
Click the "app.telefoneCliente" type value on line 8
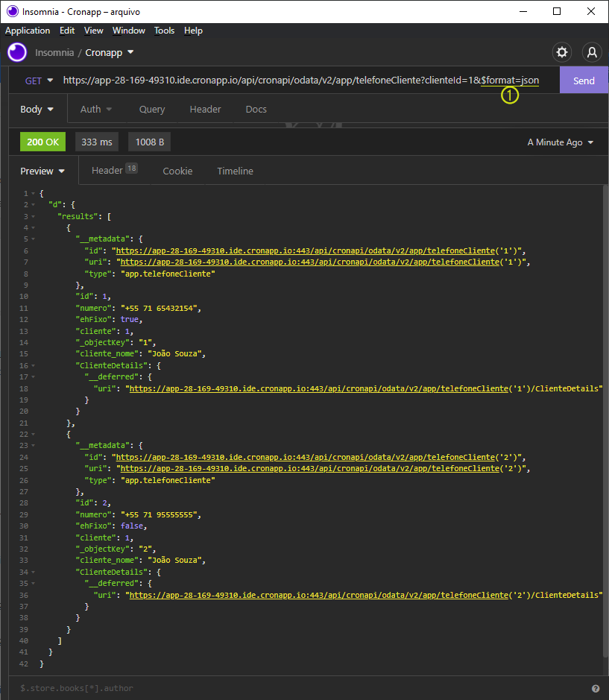168,274
